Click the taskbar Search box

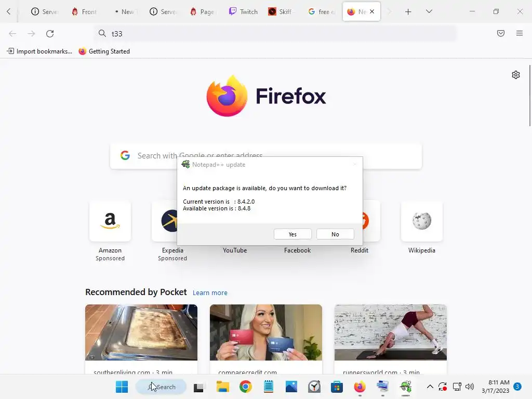(161, 387)
